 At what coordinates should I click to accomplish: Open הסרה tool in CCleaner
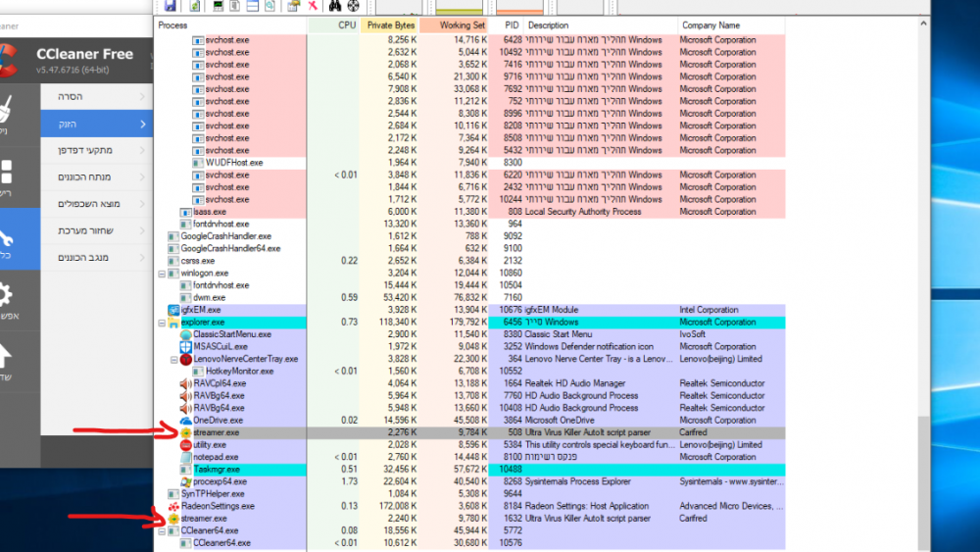97,97
